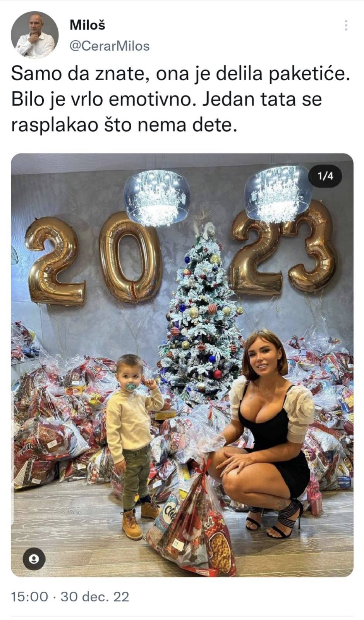Screen dimensions: 364x620
Task: Tap the golden '0' balloon in photo
Action: pyautogui.click(x=129, y=257)
